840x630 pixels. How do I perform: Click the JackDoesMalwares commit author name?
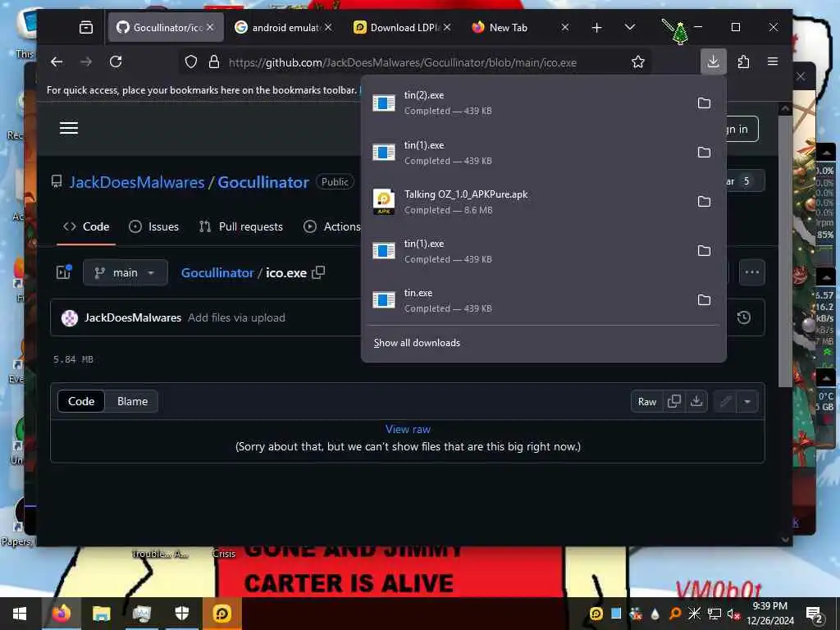(x=133, y=317)
